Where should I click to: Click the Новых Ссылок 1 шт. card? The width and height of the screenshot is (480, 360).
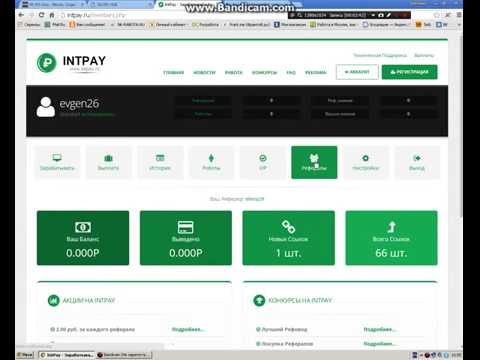288,238
